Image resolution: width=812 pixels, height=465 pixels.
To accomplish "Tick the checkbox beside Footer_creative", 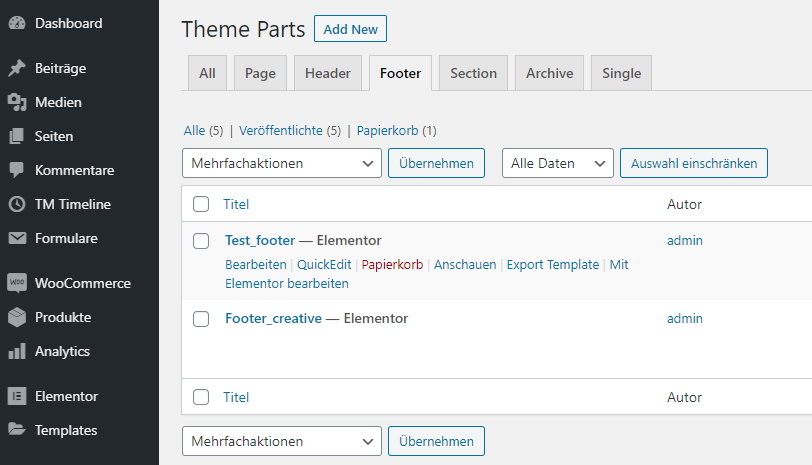I will 201,319.
